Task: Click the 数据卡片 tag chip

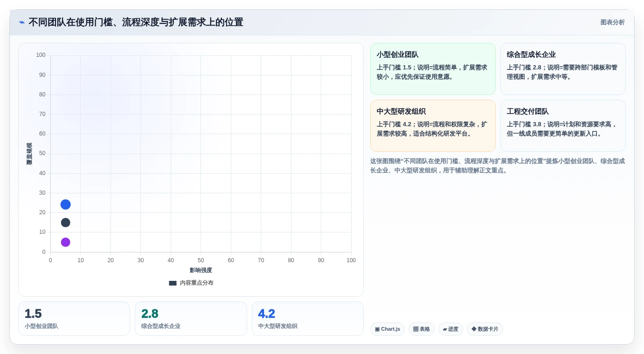Action: tap(485, 329)
